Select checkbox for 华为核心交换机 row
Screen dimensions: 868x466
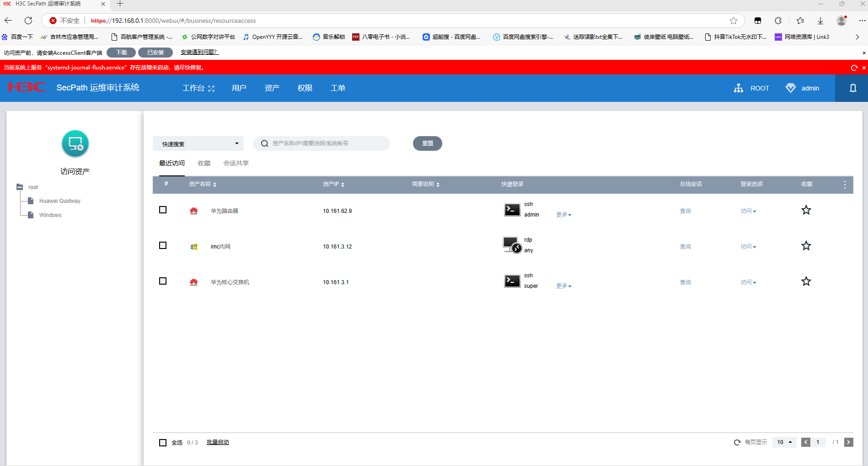click(163, 281)
